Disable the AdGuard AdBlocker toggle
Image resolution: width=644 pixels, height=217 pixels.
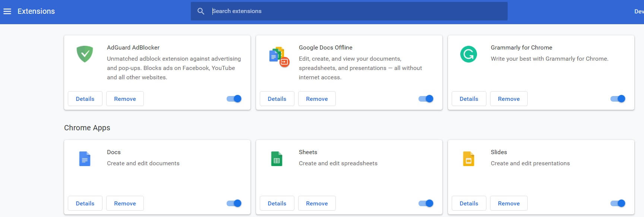tap(234, 99)
